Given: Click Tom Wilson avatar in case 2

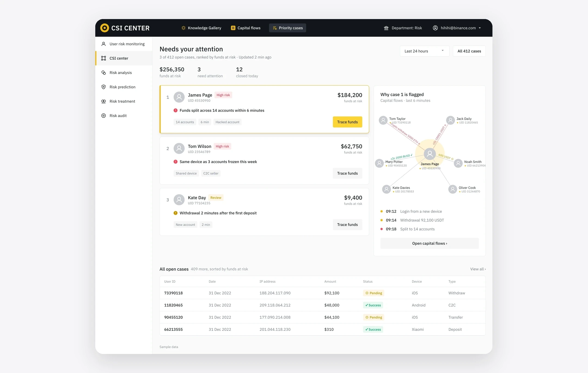Looking at the screenshot, I should pos(179,148).
